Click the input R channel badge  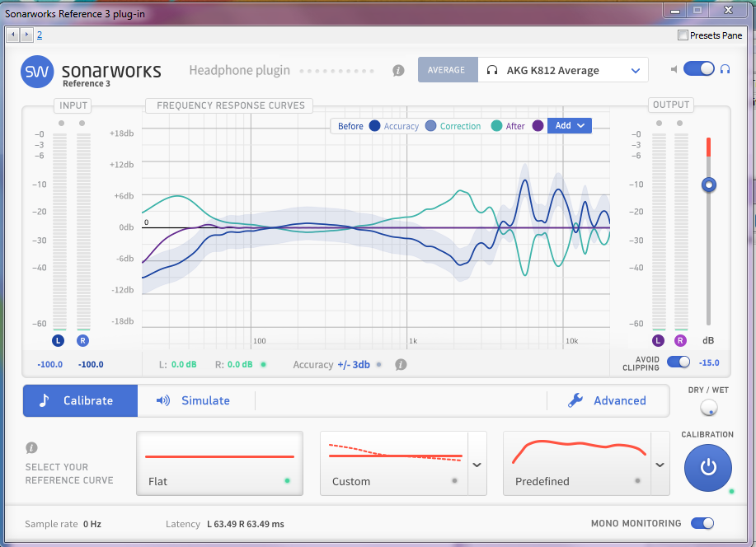82,341
